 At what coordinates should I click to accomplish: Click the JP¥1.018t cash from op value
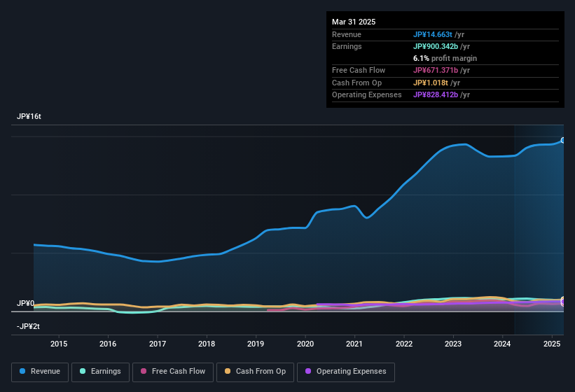431,83
